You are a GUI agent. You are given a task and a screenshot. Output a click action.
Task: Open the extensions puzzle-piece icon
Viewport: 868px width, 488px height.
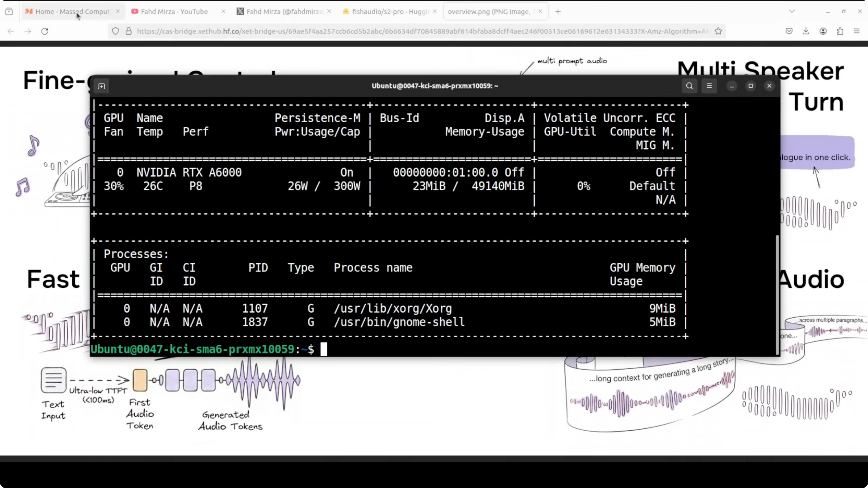click(840, 31)
